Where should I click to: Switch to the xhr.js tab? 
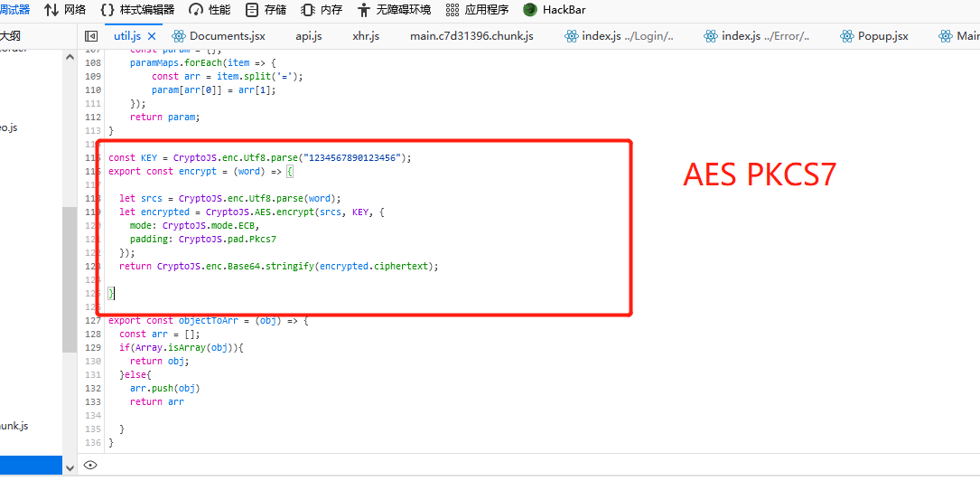pos(366,36)
